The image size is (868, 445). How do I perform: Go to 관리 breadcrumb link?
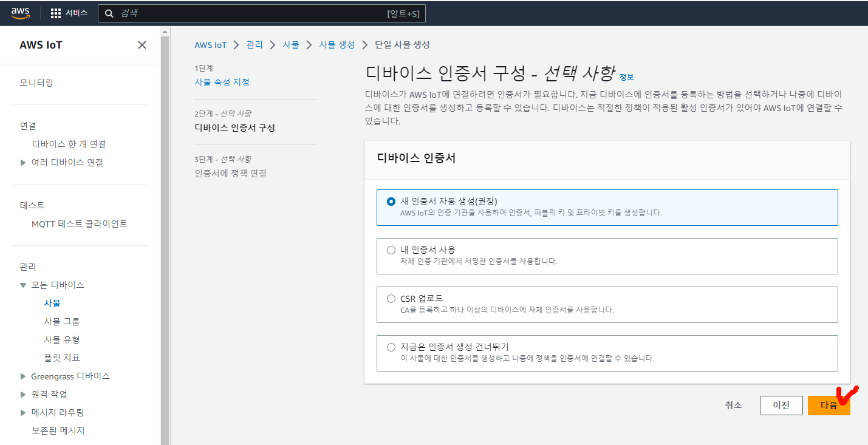click(x=255, y=45)
